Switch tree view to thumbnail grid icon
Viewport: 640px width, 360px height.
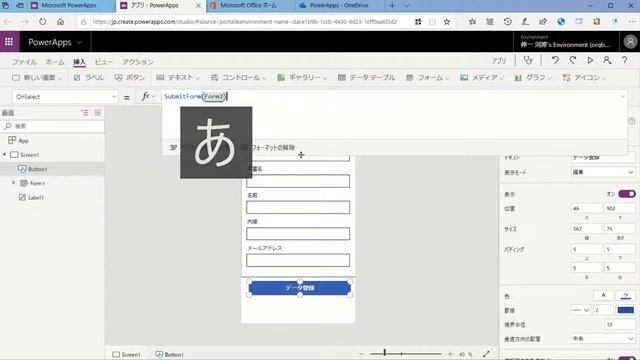click(x=98, y=113)
